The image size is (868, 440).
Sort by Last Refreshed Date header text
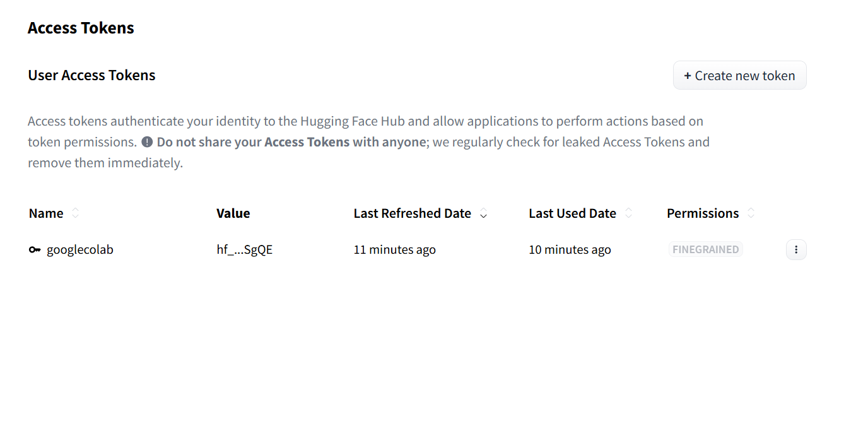click(x=413, y=213)
